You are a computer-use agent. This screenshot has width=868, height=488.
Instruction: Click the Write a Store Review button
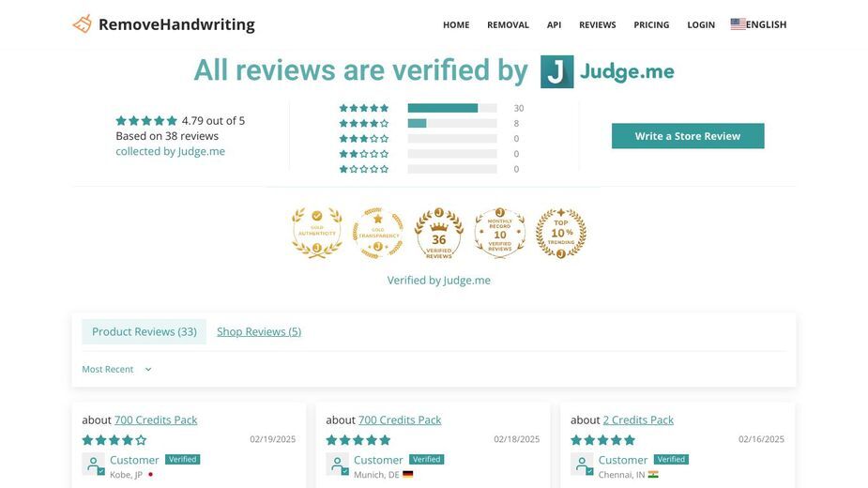pyautogui.click(x=688, y=136)
